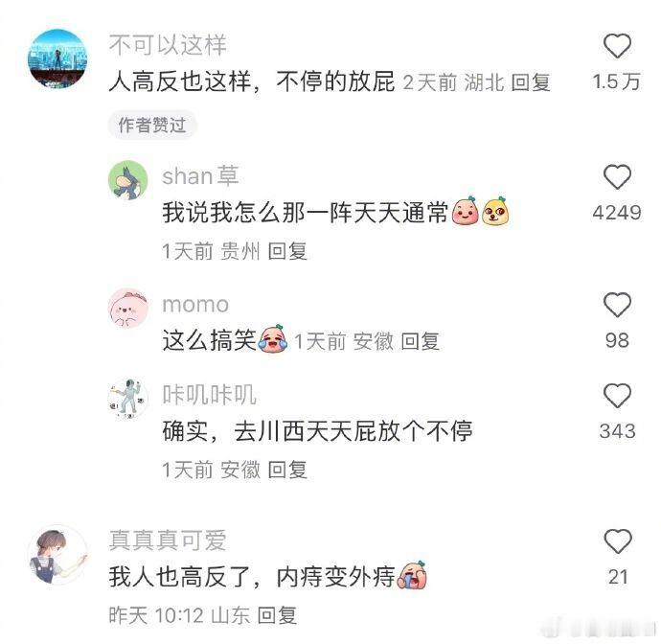This screenshot has height=644, width=661.
Task: Reply to momo's 这么搞笑 comment
Action: point(420,341)
